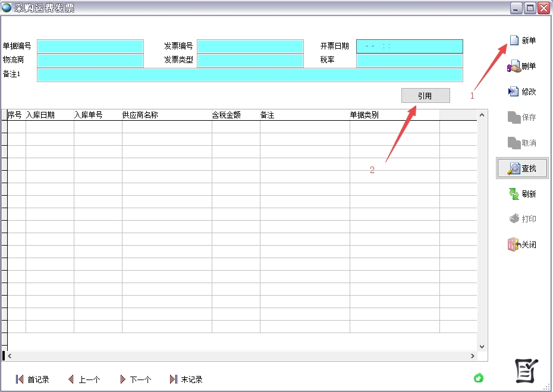Click the 税率 field

(409, 60)
